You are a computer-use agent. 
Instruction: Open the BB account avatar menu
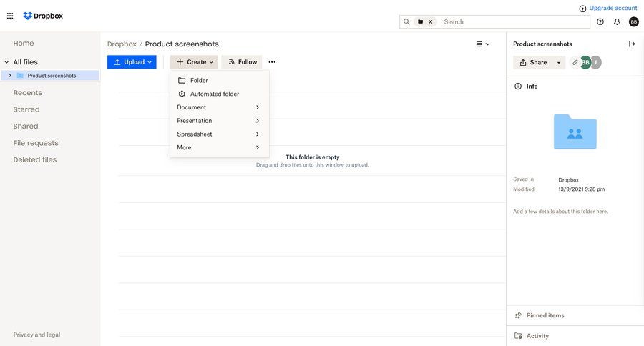634,21
